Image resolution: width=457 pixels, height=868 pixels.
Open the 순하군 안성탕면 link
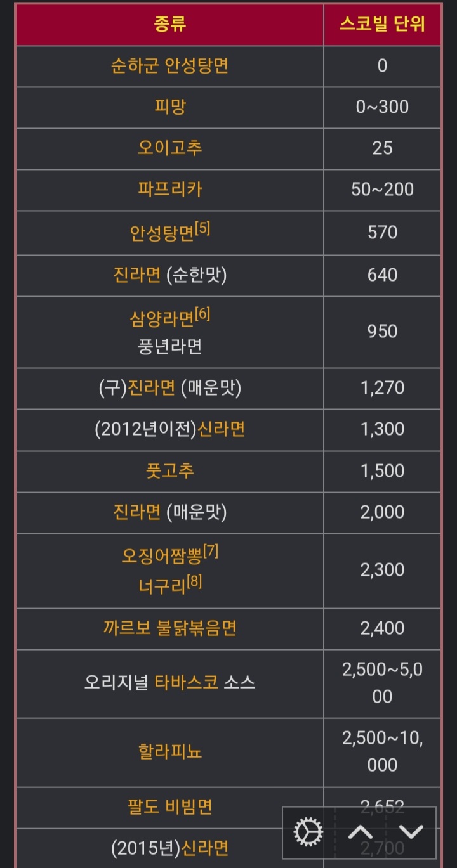(169, 66)
